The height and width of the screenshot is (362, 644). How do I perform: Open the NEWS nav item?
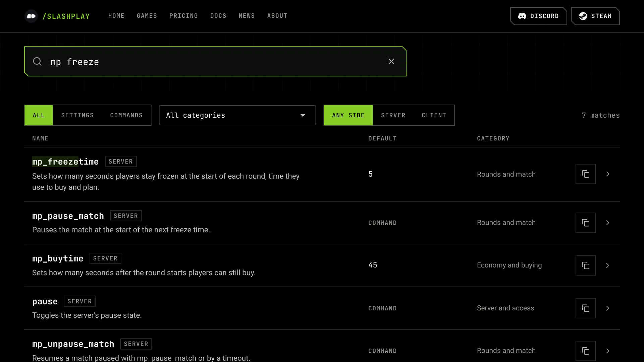pyautogui.click(x=247, y=16)
